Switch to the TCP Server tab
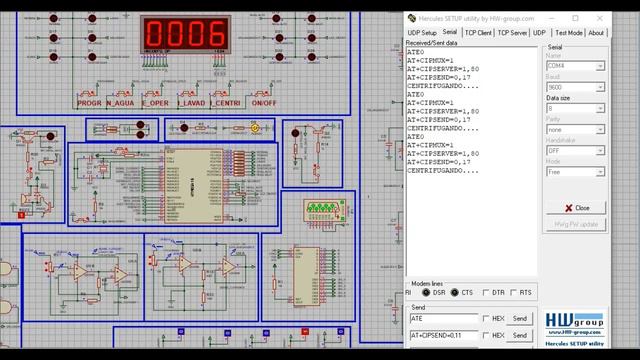 point(512,33)
